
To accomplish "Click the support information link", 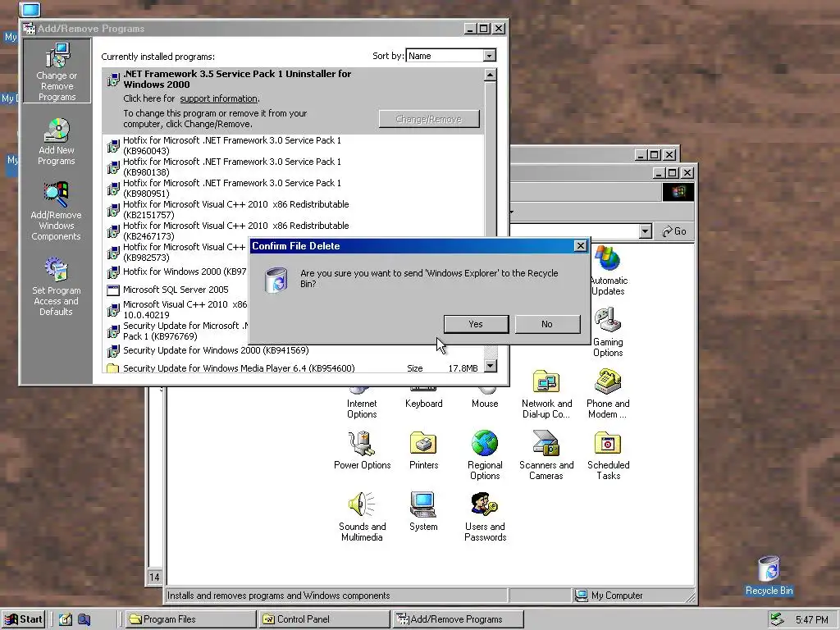I will pos(218,98).
